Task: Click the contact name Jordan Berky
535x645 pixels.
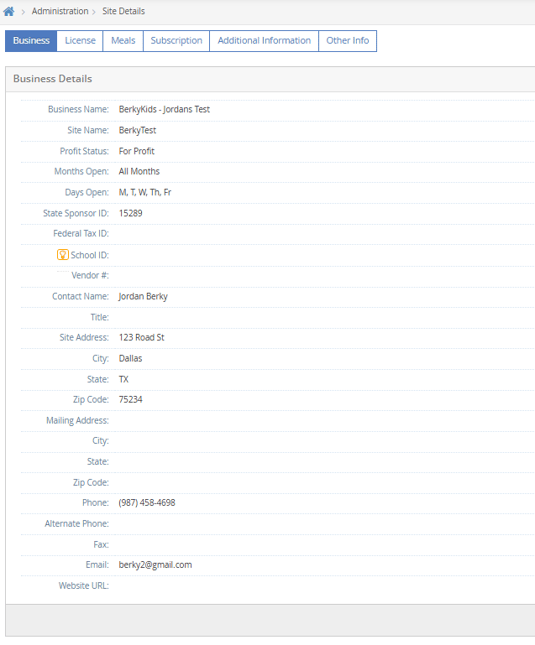Action: [x=143, y=297]
